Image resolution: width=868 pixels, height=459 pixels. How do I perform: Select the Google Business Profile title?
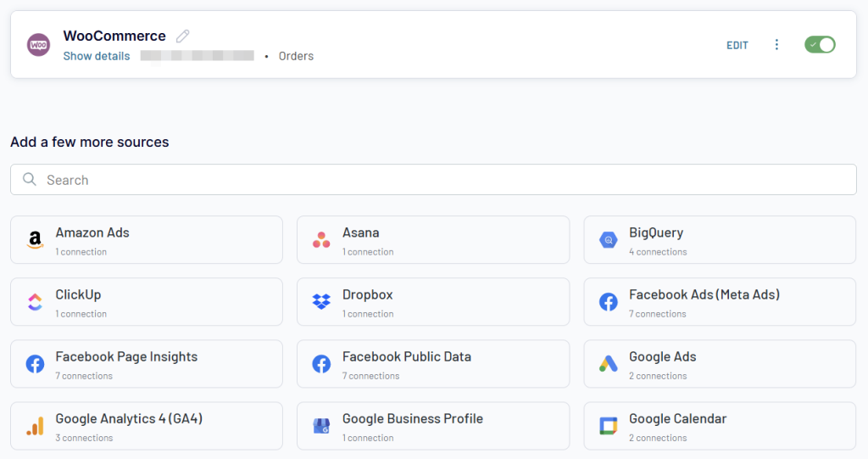click(413, 419)
